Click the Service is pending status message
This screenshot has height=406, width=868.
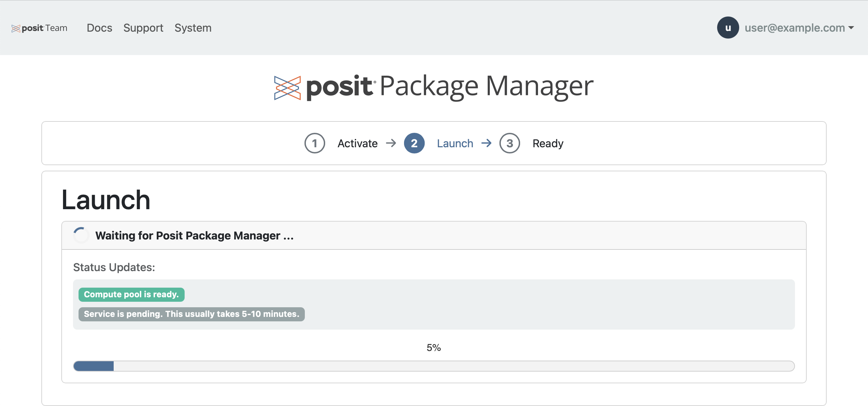[x=191, y=314]
